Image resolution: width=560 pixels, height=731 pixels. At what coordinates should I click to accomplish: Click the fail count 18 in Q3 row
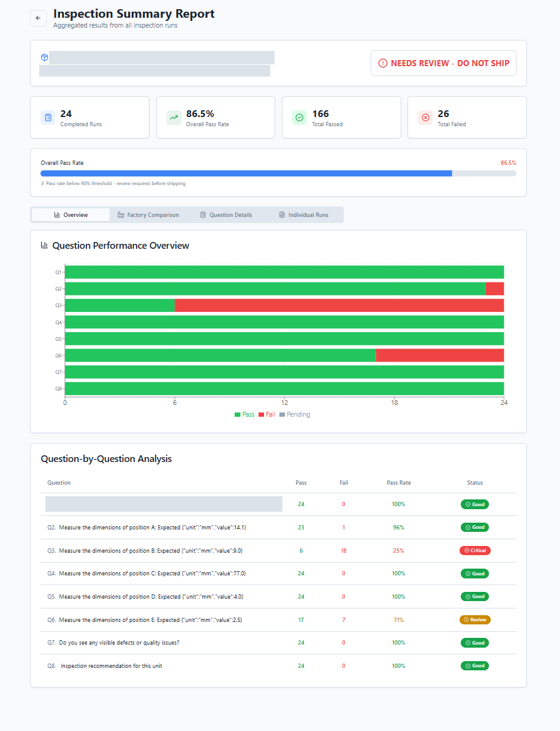coord(344,551)
